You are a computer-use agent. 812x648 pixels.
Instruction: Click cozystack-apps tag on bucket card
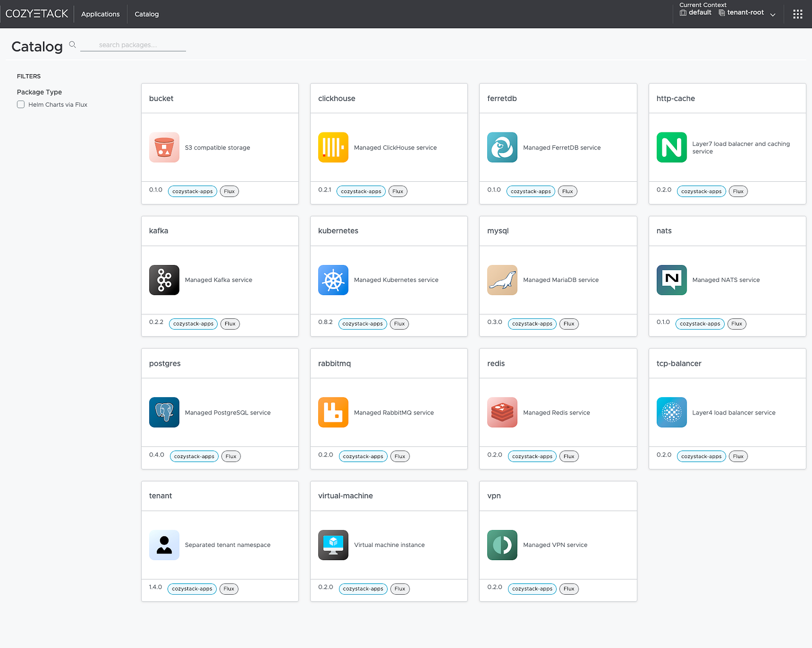point(192,191)
